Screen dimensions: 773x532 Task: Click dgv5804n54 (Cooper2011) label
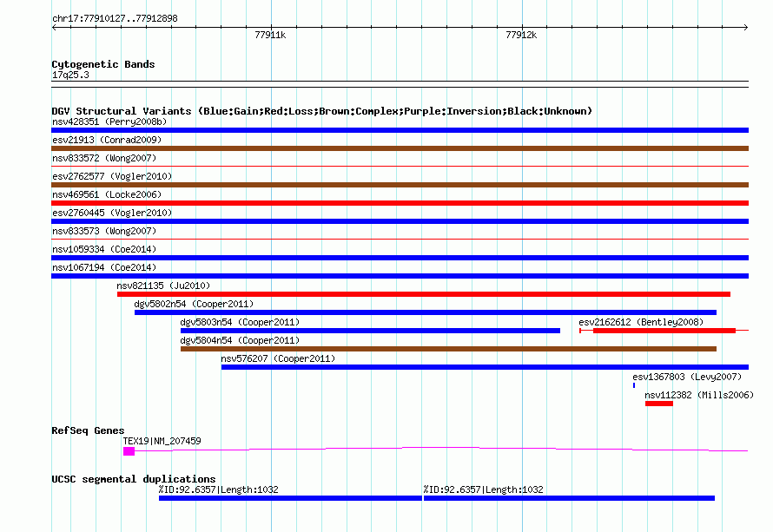coord(240,340)
